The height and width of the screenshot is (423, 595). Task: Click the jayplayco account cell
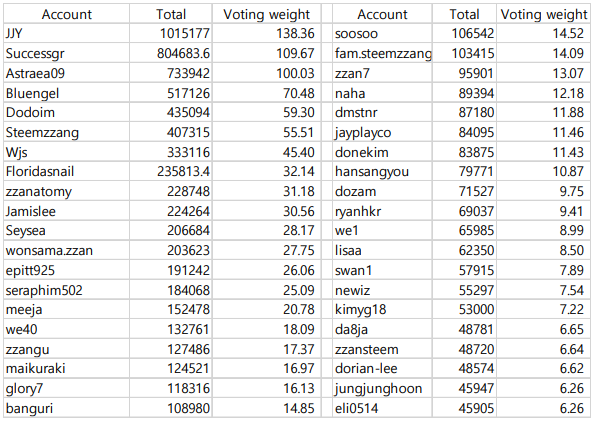[x=382, y=132]
